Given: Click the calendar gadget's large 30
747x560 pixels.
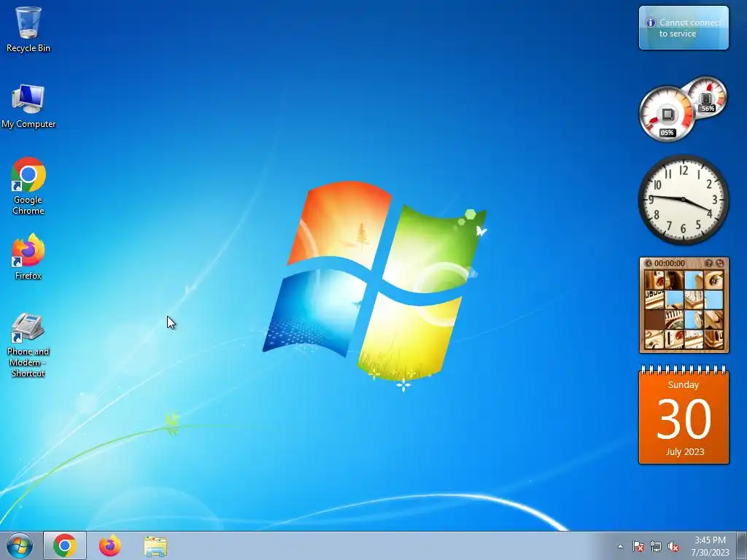Looking at the screenshot, I should (x=684, y=419).
